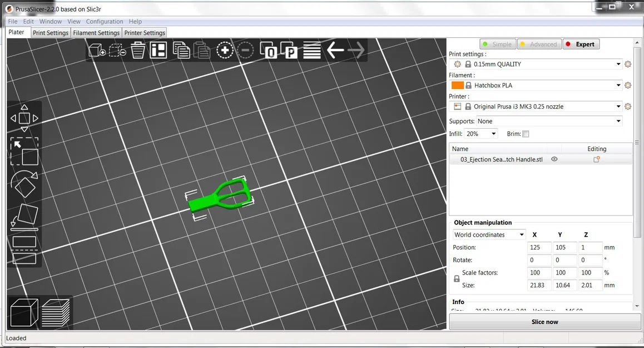Viewport: 644px width, 348px height.
Task: Click the Slice now button
Action: pyautogui.click(x=544, y=322)
